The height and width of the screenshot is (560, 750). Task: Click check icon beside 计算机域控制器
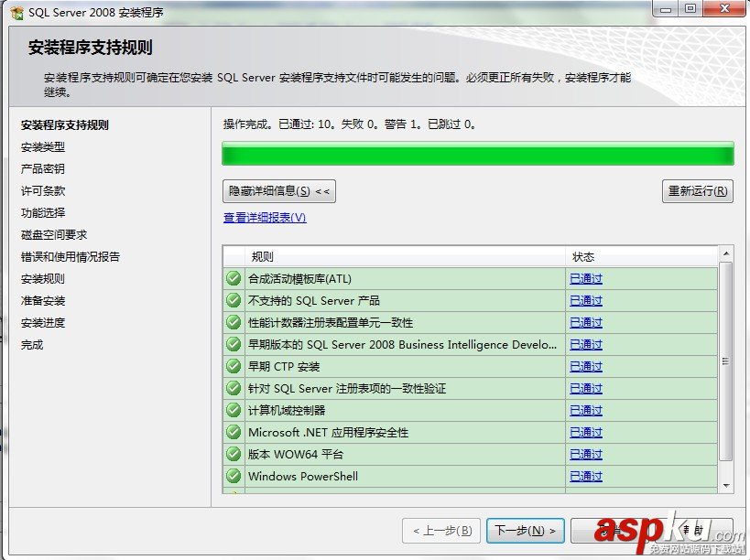[x=234, y=410]
